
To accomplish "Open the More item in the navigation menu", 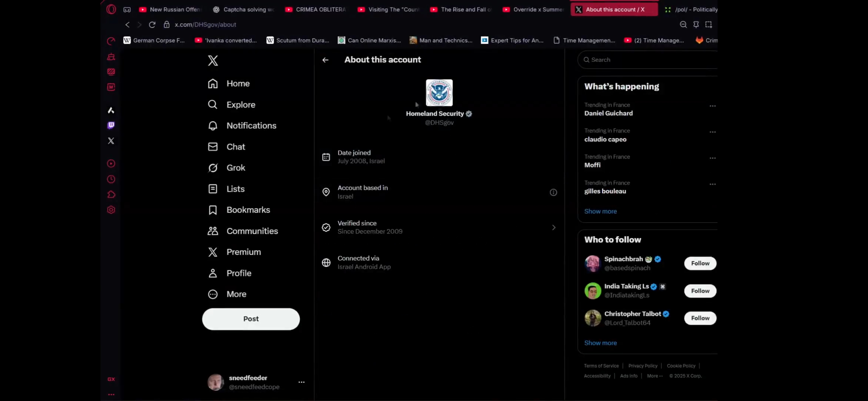I will tap(236, 294).
